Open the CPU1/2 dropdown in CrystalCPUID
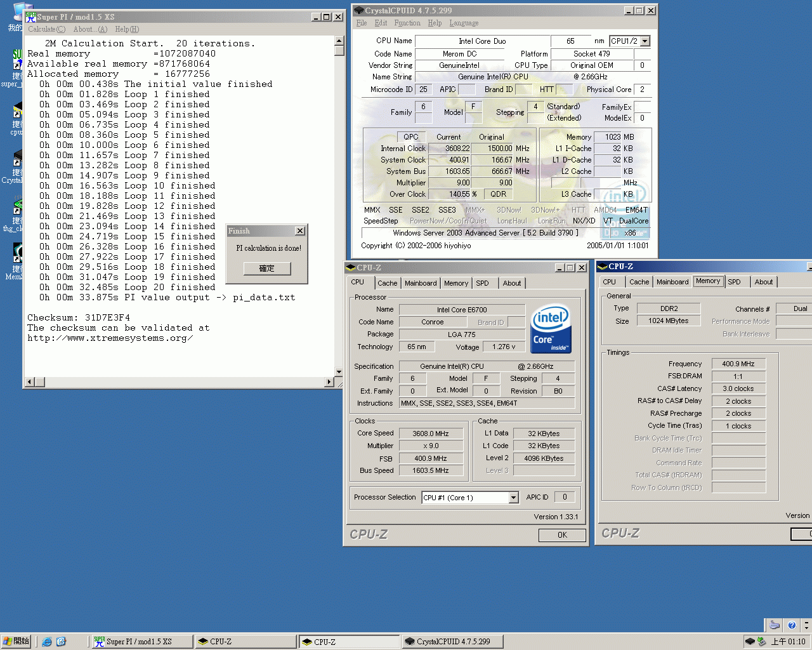The image size is (812, 650). coord(645,41)
